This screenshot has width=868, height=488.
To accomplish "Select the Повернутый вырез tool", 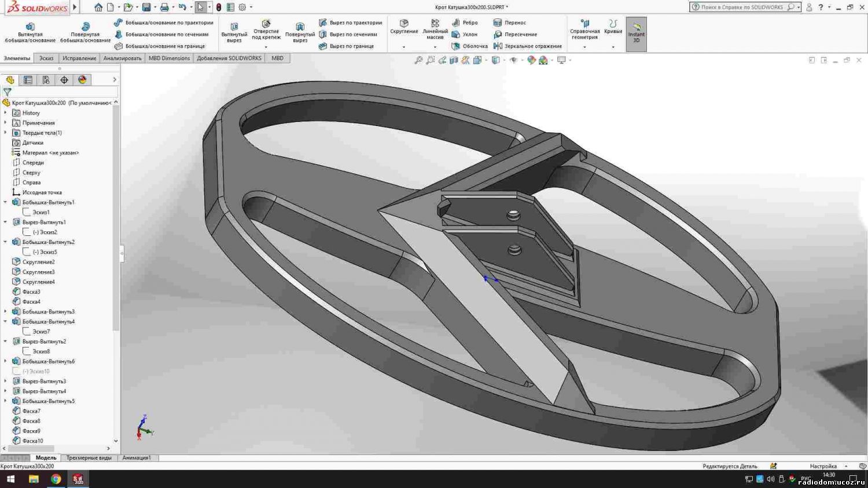I will coord(300,32).
